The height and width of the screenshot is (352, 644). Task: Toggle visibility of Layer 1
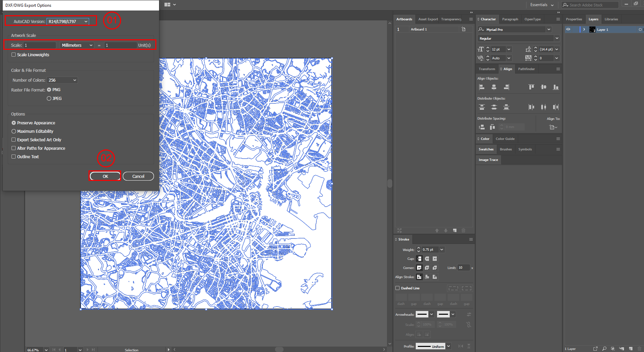click(x=568, y=29)
